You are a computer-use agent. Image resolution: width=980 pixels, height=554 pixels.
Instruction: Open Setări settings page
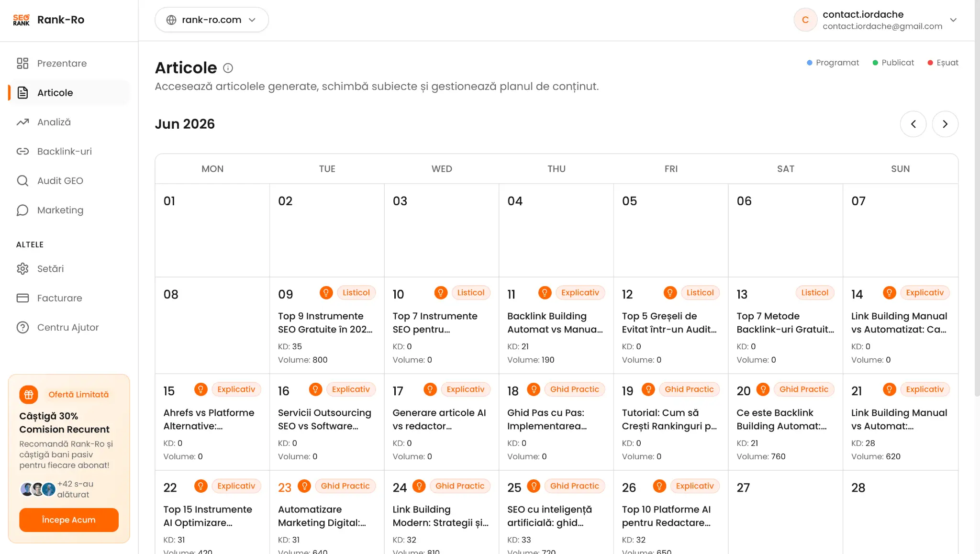(x=69, y=269)
